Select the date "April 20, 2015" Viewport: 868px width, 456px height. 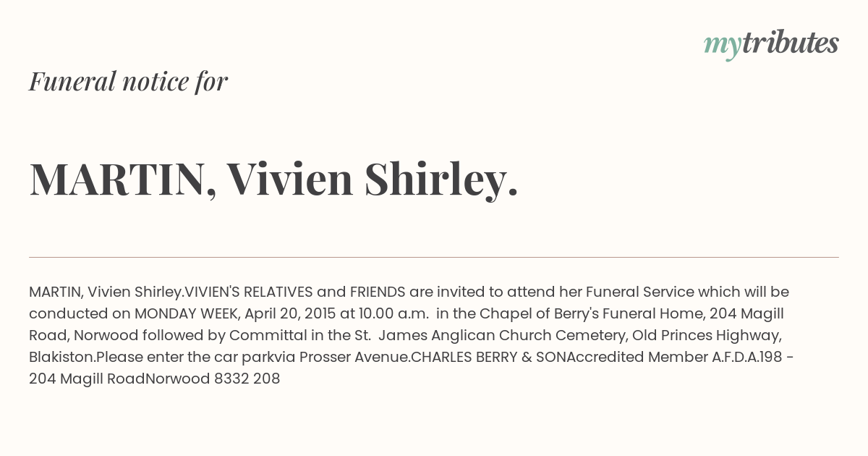(x=289, y=314)
